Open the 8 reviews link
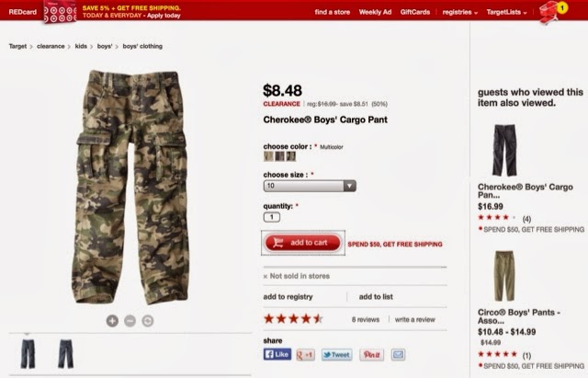Viewport: 588px width, 378px height. pos(366,319)
